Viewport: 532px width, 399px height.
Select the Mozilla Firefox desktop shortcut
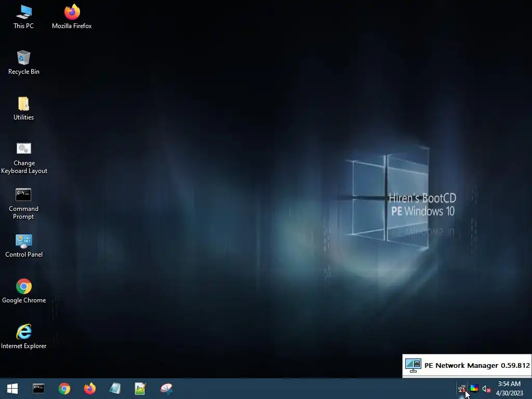pyautogui.click(x=72, y=17)
